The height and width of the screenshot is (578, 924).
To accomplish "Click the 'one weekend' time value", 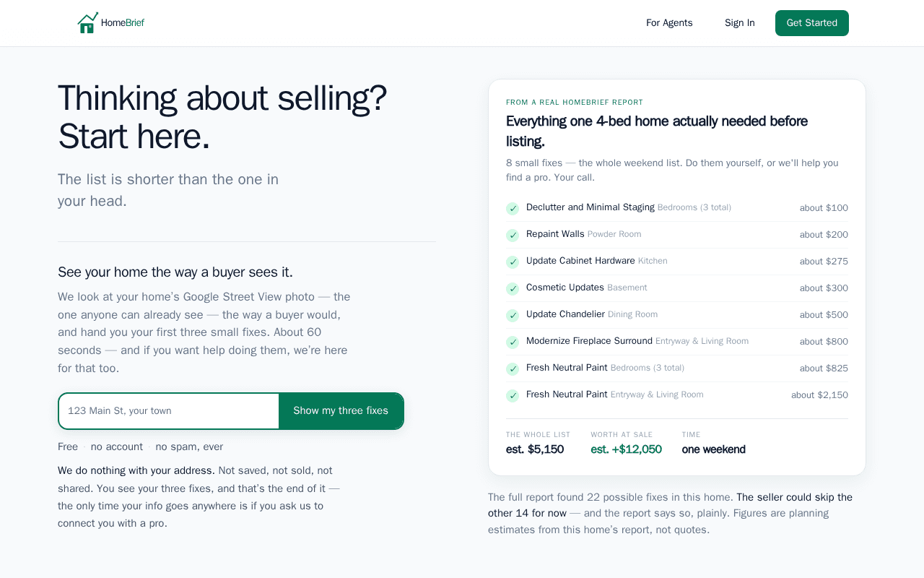I will click(714, 449).
